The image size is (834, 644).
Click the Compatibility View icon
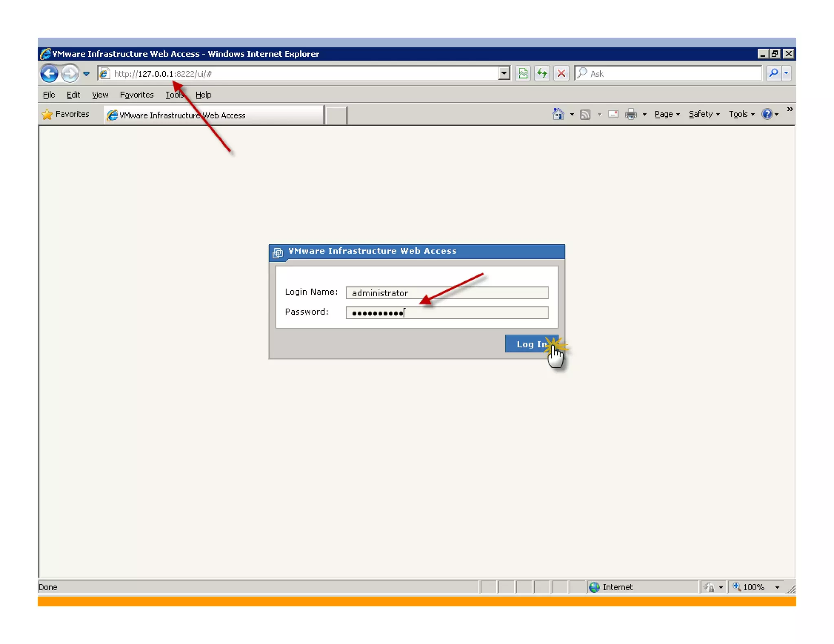(x=523, y=74)
